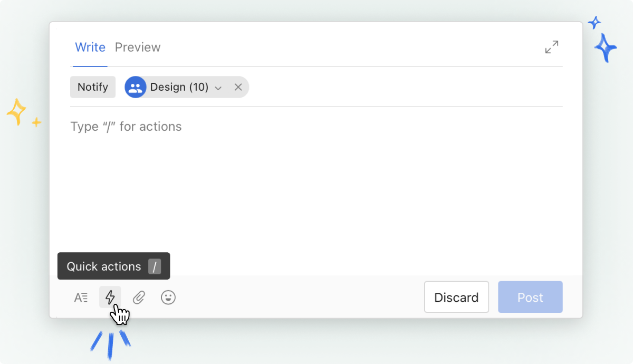Open Quick actions lightning bolt icon

(110, 297)
